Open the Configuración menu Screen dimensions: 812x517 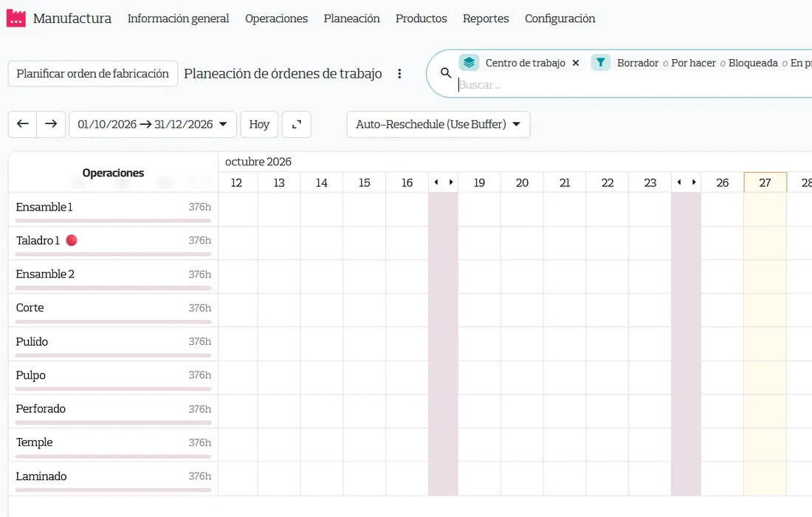pyautogui.click(x=560, y=18)
